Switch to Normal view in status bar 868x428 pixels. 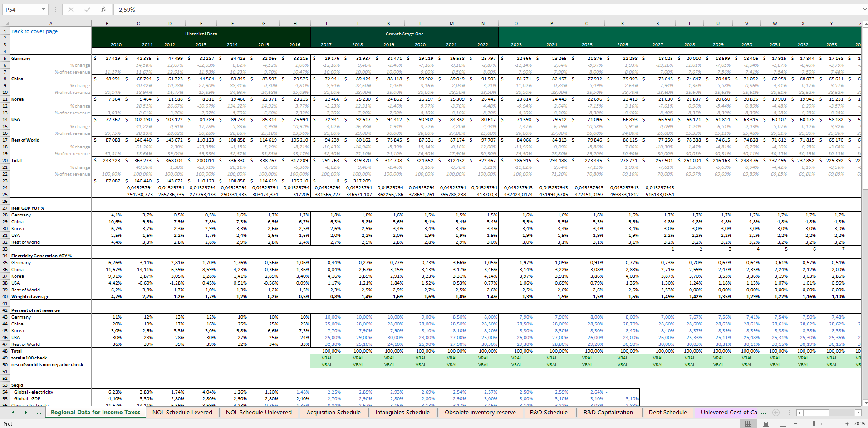click(x=748, y=423)
